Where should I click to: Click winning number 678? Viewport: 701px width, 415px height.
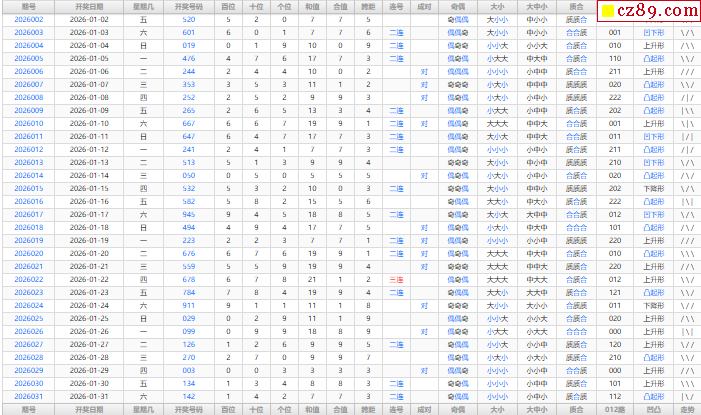coord(189,279)
